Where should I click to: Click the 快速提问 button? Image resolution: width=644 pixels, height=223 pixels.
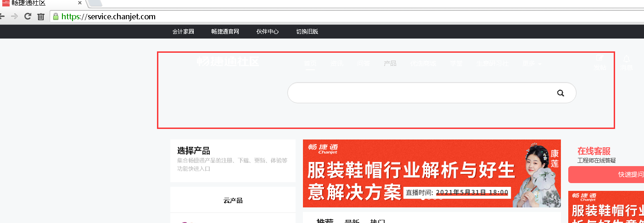[606, 175]
